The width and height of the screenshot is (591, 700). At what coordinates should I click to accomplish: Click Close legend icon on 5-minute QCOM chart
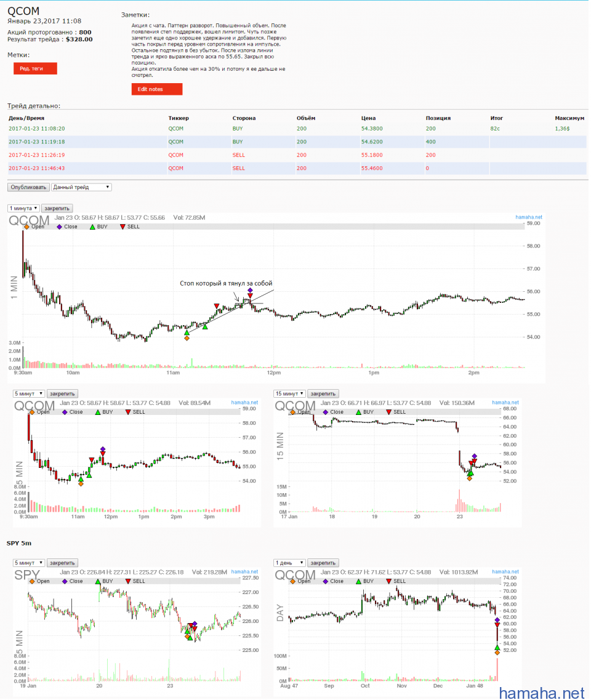pos(65,412)
